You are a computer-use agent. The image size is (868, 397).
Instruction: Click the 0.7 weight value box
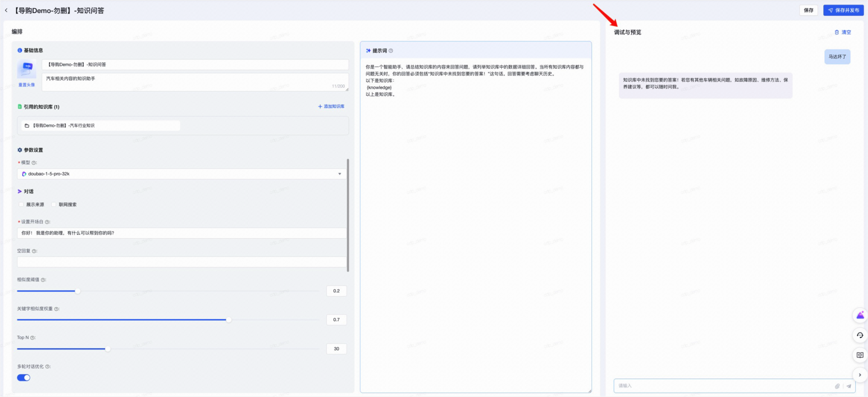[337, 320]
